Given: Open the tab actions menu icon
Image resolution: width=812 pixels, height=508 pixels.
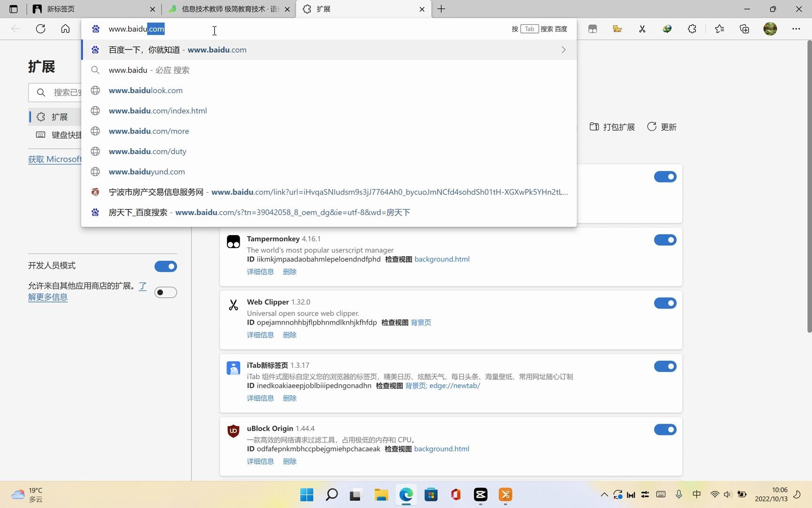Looking at the screenshot, I should coord(14,9).
